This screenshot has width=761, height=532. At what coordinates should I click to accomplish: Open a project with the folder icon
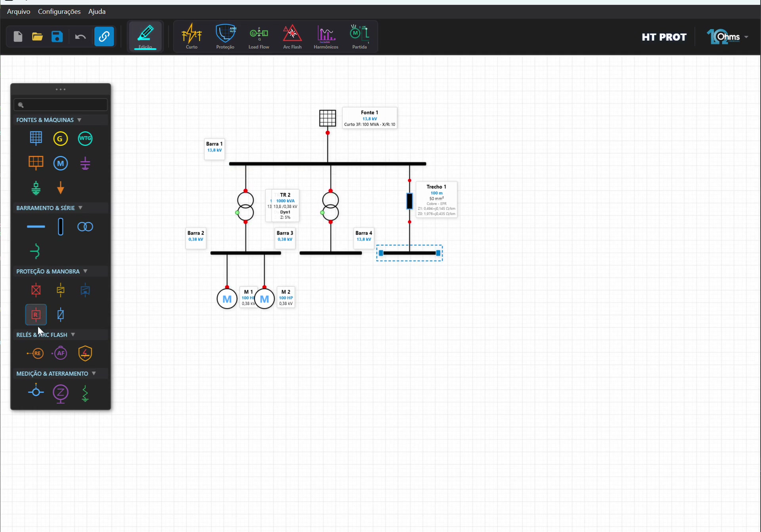(x=37, y=36)
